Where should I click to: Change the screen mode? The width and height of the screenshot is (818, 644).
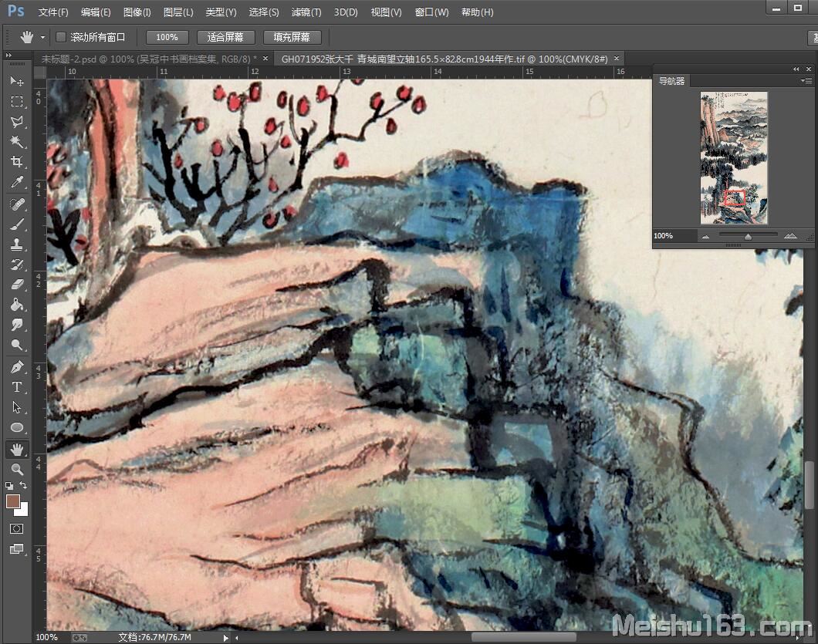(x=17, y=549)
